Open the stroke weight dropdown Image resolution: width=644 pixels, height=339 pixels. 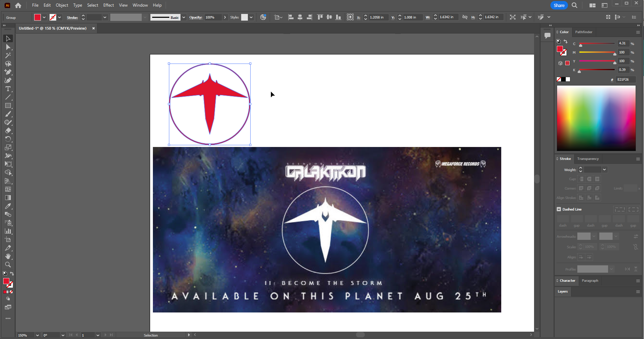coord(105,17)
